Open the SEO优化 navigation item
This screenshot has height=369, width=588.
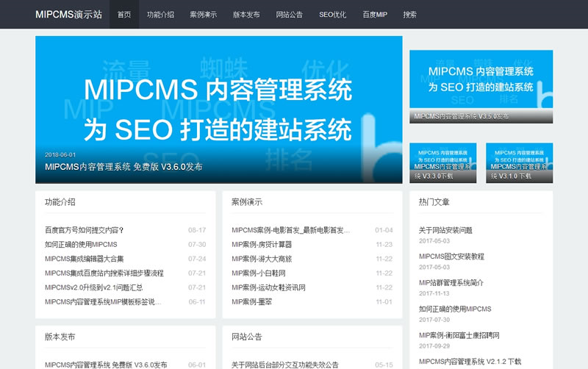click(333, 15)
